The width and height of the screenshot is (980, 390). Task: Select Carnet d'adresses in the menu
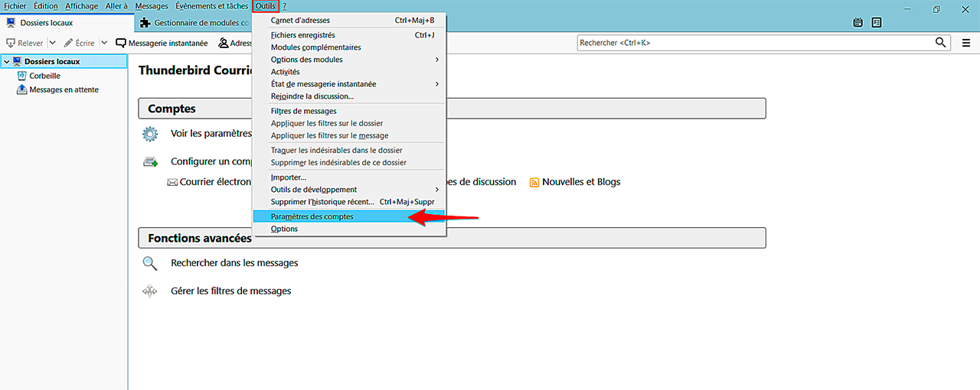point(350,20)
